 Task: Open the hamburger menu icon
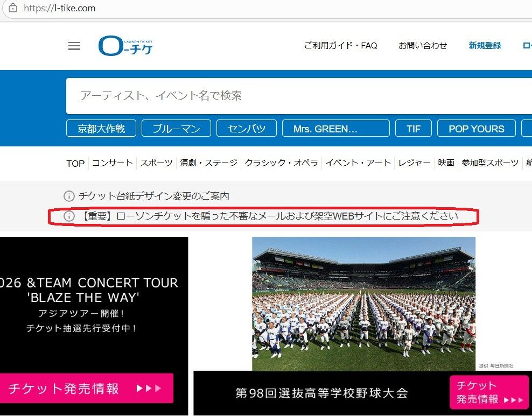coord(74,46)
